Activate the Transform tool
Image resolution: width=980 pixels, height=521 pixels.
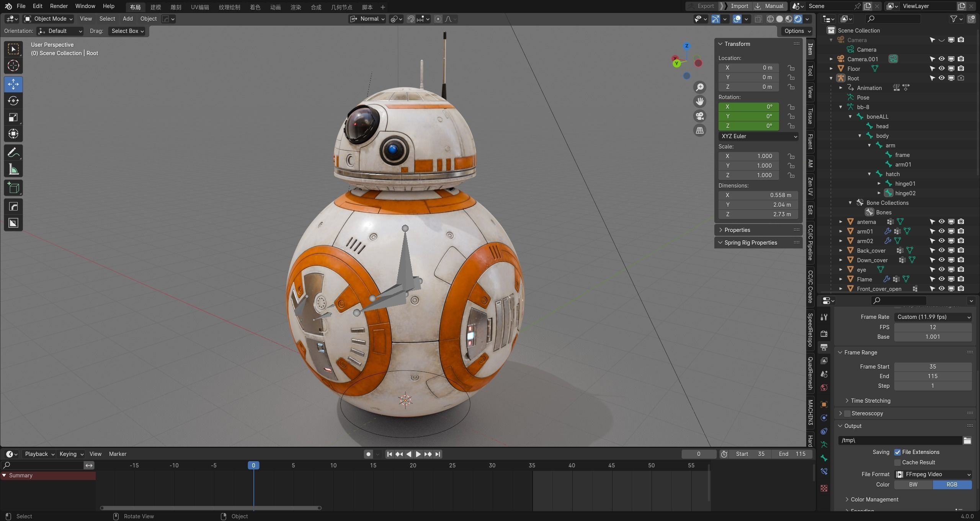coord(13,134)
